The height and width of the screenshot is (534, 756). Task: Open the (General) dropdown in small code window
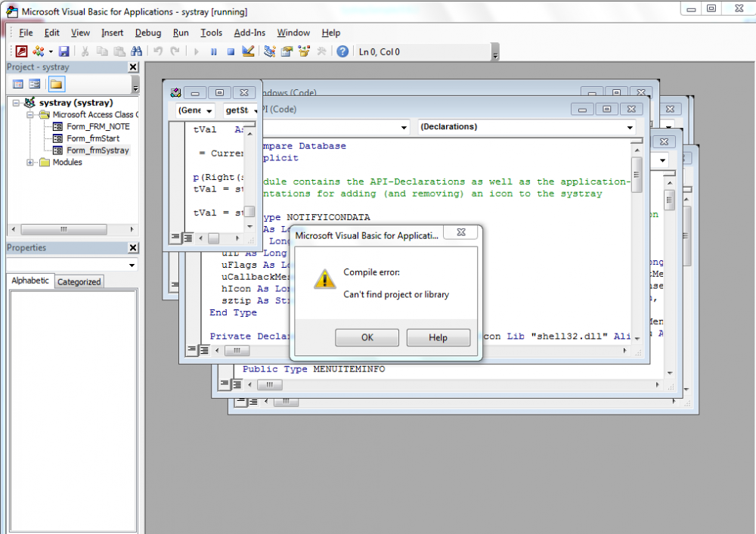209,111
